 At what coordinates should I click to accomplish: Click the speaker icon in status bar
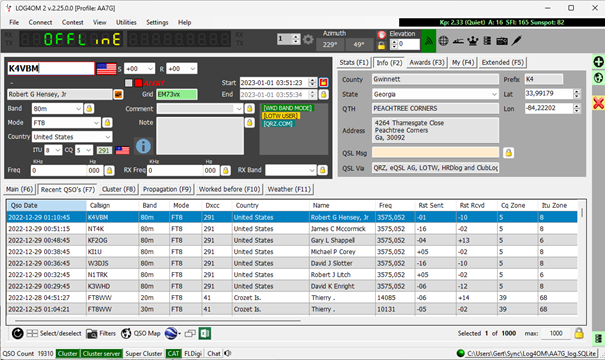(x=228, y=353)
